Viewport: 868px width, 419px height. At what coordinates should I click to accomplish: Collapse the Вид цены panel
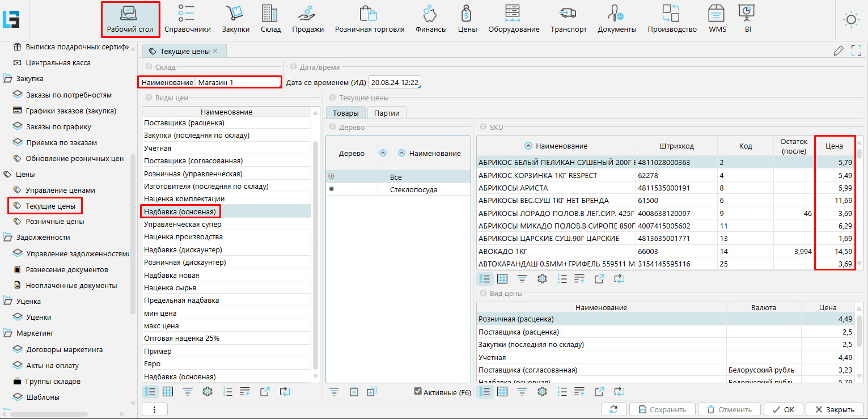click(483, 294)
